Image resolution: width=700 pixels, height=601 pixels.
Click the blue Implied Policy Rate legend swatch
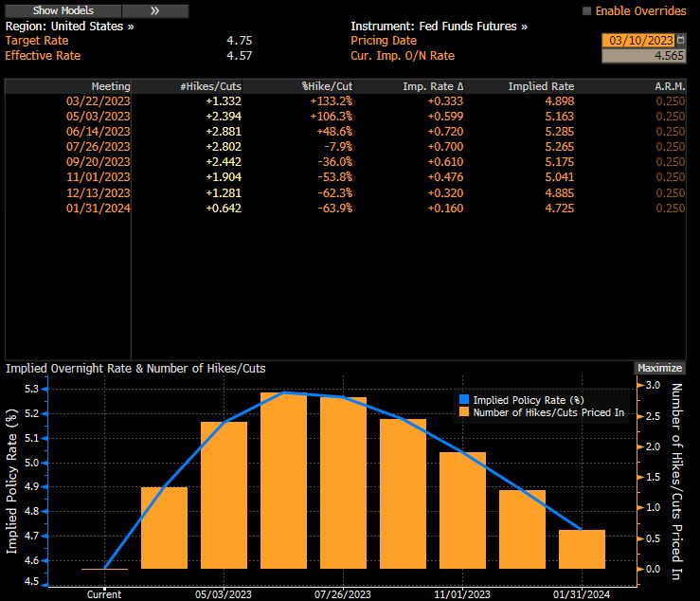pyautogui.click(x=464, y=399)
